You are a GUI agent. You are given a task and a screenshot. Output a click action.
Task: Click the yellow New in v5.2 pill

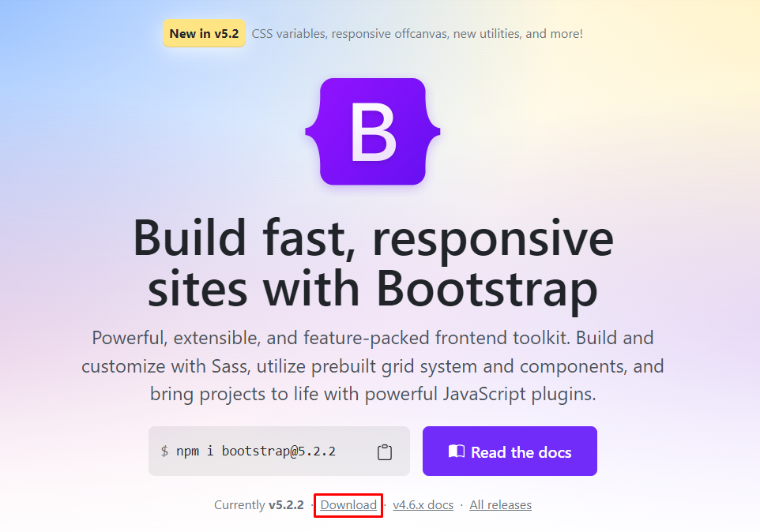tap(204, 33)
